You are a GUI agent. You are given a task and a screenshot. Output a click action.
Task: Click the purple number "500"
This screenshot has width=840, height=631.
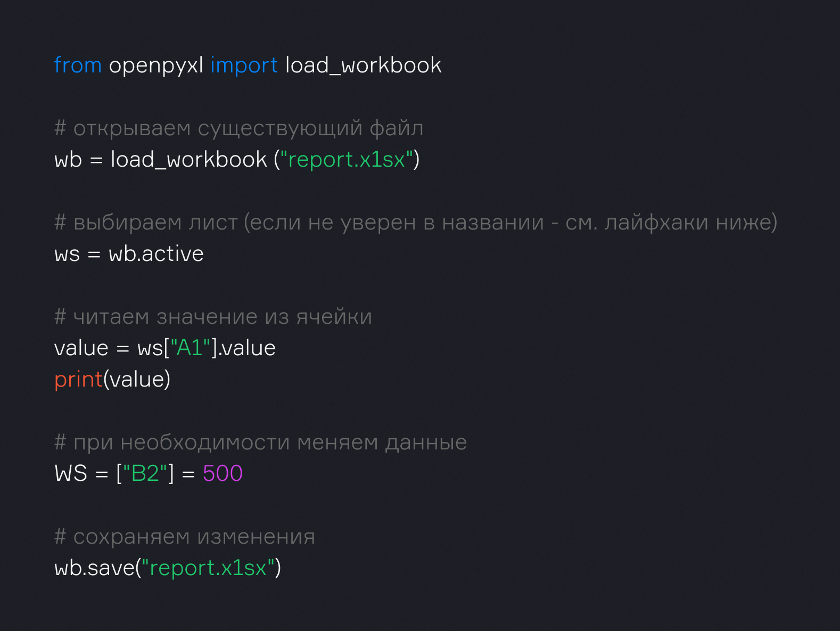click(x=223, y=473)
